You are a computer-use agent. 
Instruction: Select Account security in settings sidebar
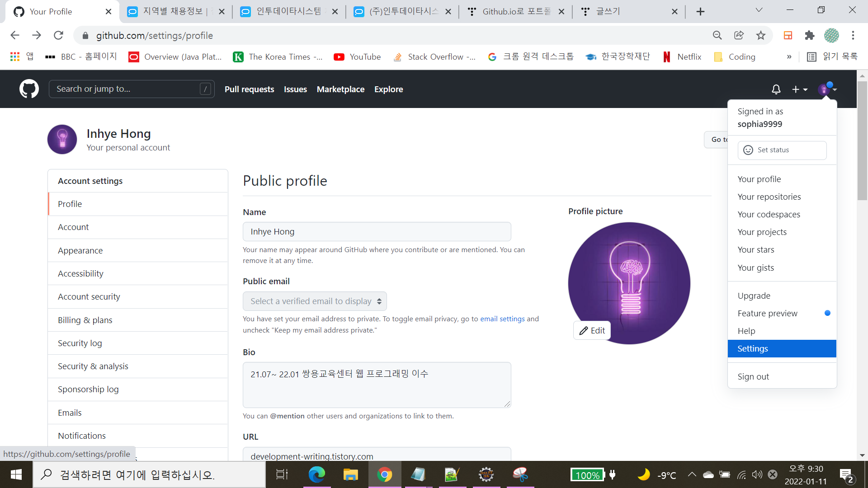click(x=89, y=296)
